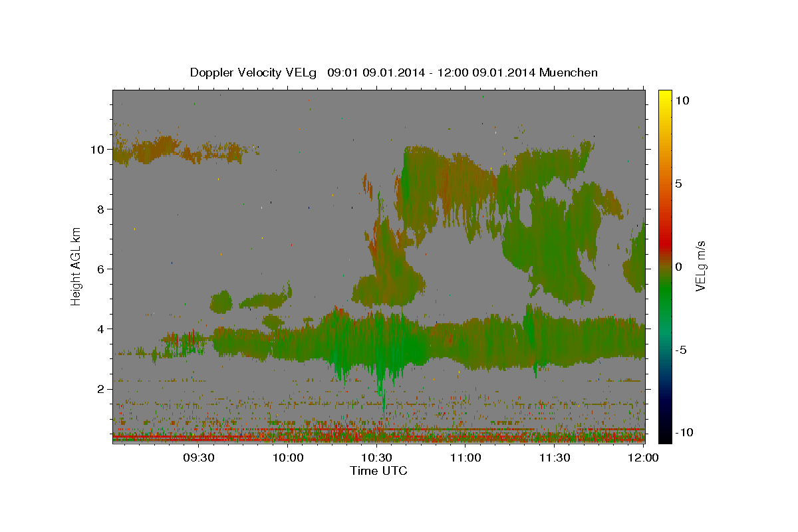Viewport: 798px width, 532px height.
Task: Click the height axis label '4'
Action: coord(102,329)
